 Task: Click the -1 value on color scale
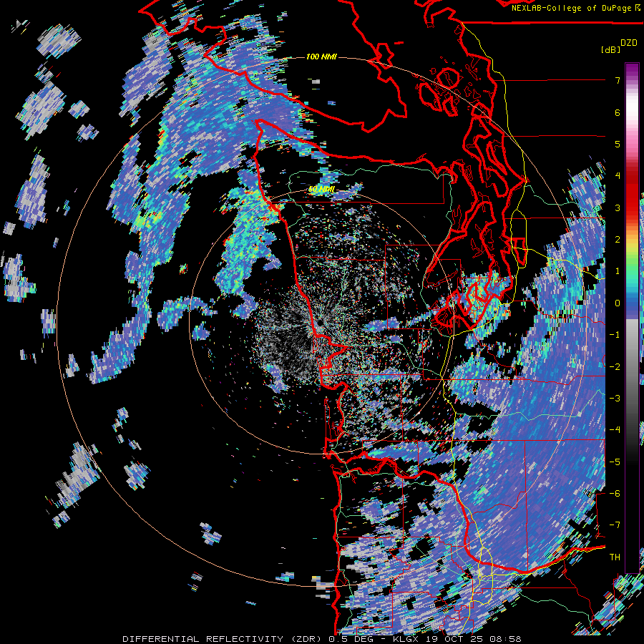pyautogui.click(x=615, y=335)
